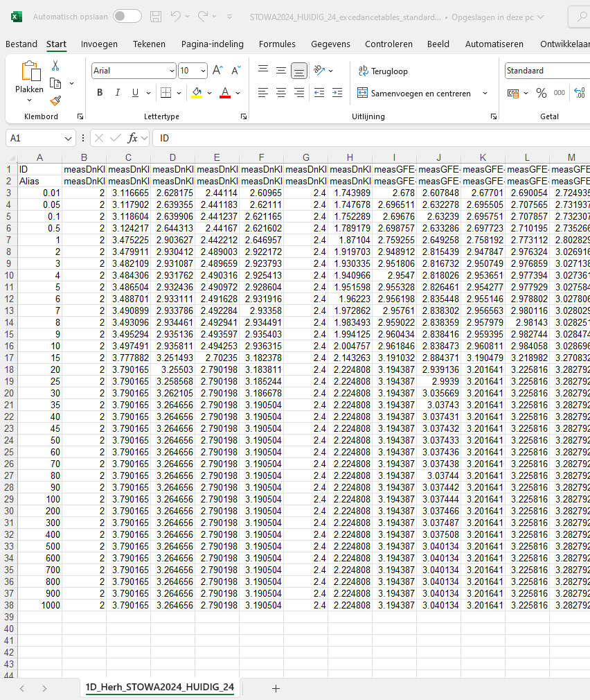The width and height of the screenshot is (590, 700).
Task: Click cell A2 containing Alias
Action: coord(39,182)
